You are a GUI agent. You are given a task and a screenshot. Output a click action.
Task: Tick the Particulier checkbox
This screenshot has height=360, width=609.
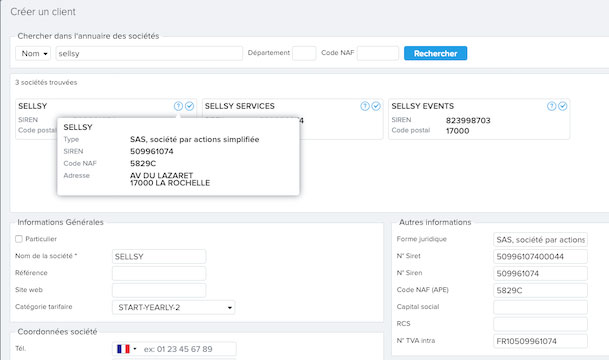(19, 239)
